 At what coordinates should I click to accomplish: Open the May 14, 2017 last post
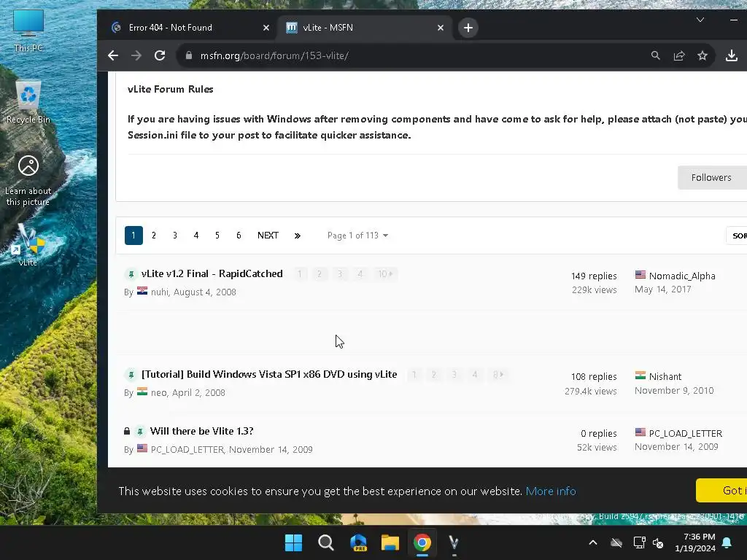(662, 289)
